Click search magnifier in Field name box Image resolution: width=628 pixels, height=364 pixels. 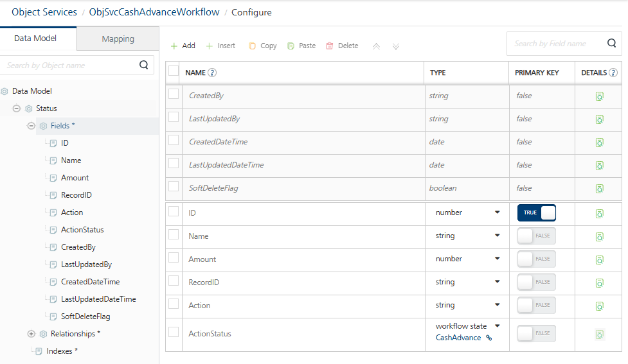[611, 44]
